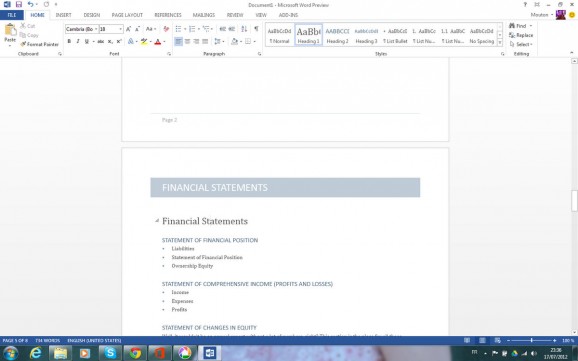Apply paragraph shading fill
Image resolution: width=578 pixels, height=361 pixels.
tap(234, 41)
